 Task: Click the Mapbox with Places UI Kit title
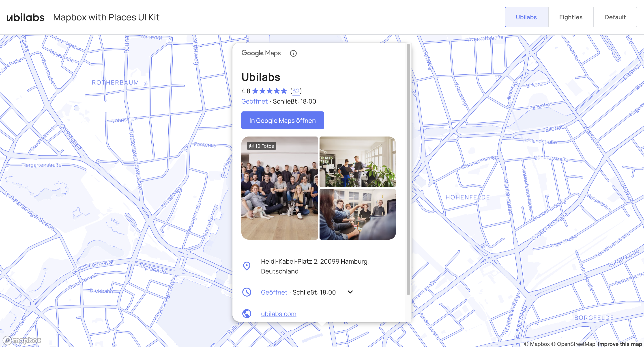point(106,17)
